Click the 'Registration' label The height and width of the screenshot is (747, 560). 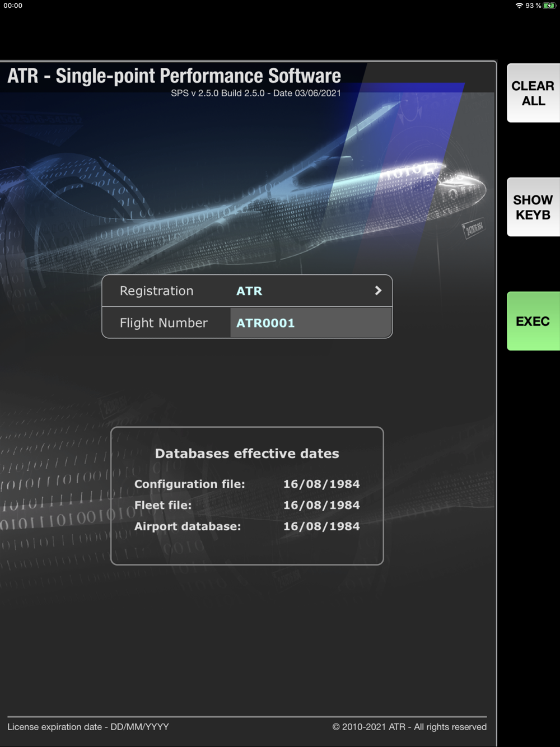coord(156,291)
